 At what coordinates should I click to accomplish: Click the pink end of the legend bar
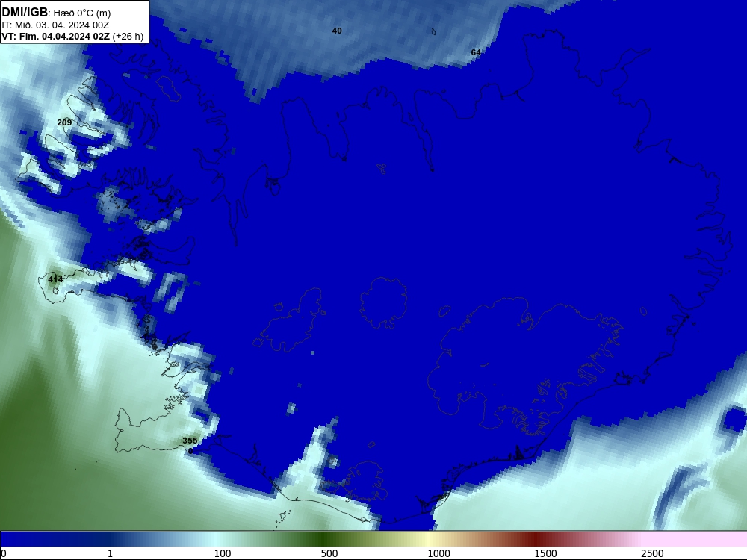click(695, 539)
